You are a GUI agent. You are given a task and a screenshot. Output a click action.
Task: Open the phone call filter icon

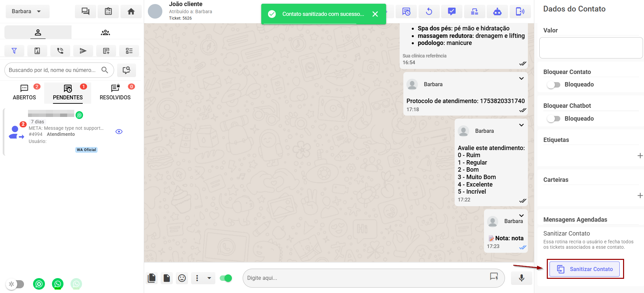click(x=60, y=51)
